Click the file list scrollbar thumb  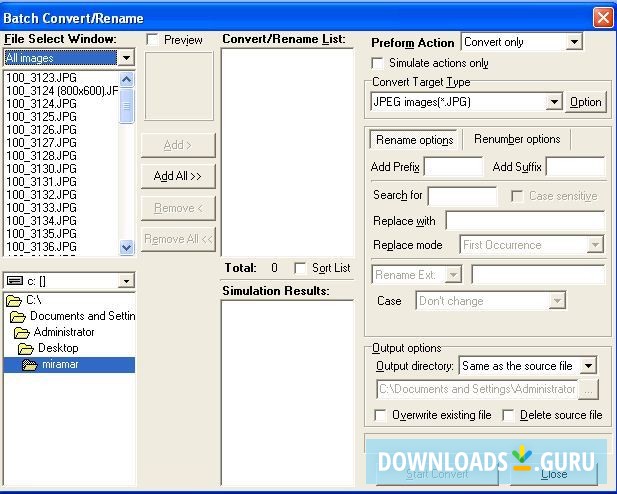(126, 106)
